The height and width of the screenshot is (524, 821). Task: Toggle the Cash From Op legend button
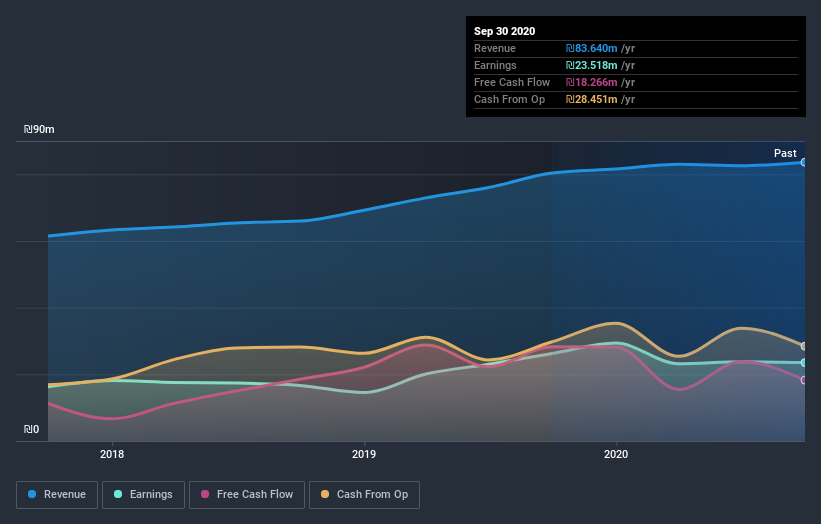tap(364, 495)
